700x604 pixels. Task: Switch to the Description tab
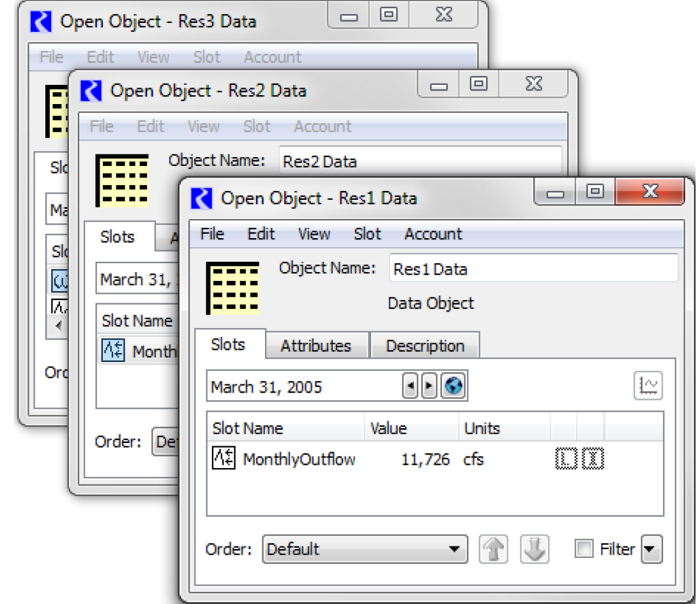tap(425, 346)
